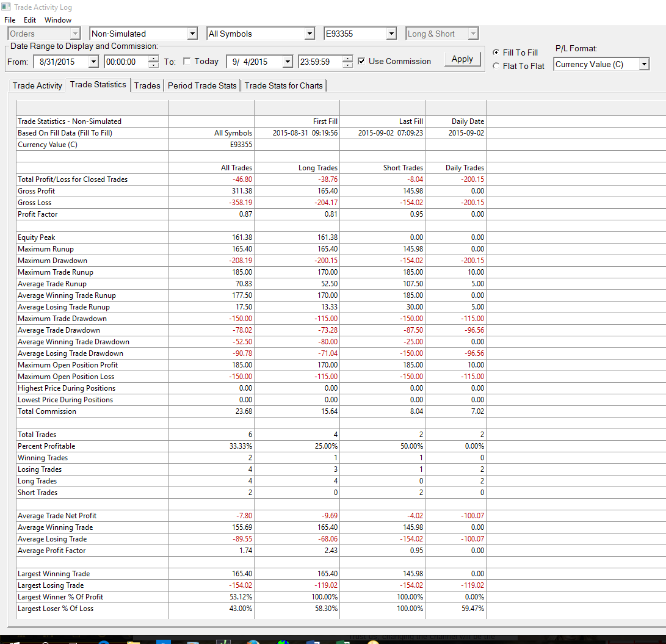Expand the All Symbols dropdown
666x644 pixels.
pyautogui.click(x=309, y=34)
